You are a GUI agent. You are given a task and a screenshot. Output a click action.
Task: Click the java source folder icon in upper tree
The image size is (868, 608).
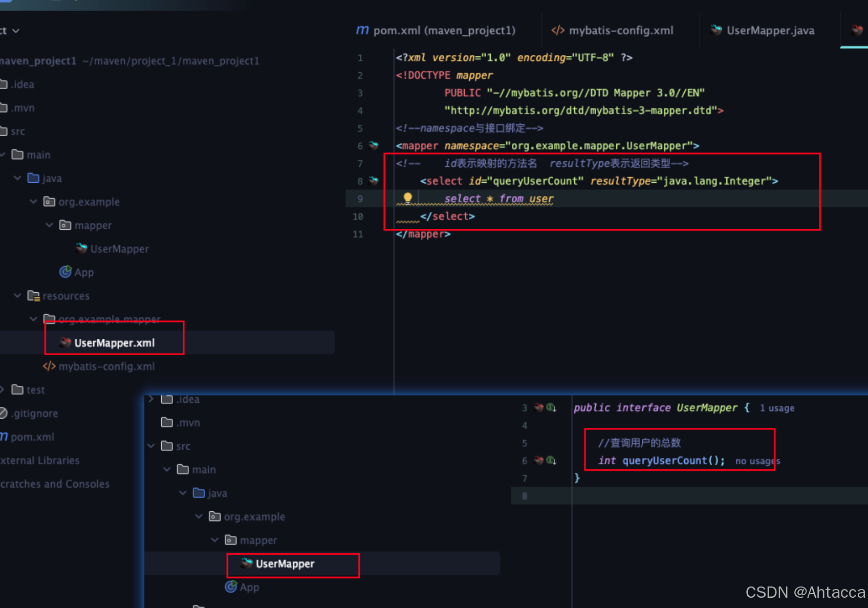pyautogui.click(x=33, y=178)
